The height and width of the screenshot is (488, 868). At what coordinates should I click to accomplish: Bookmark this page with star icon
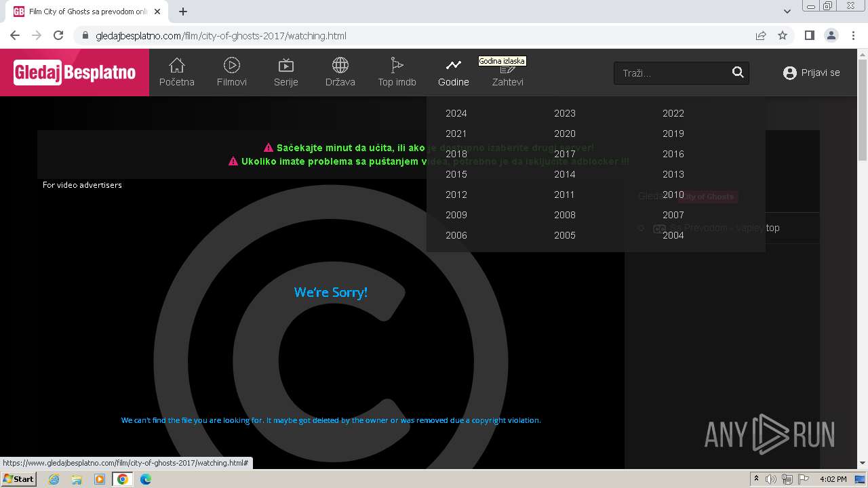pos(783,36)
